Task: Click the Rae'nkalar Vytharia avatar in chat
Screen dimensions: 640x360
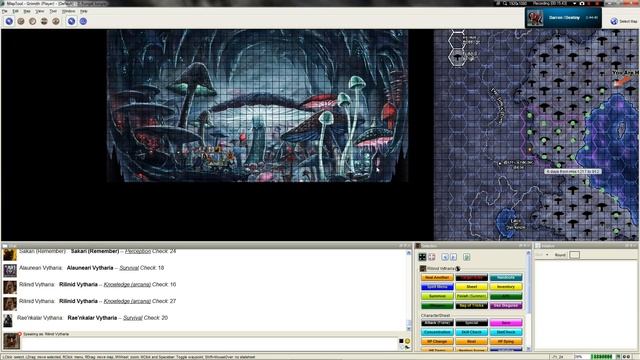Action: pos(8,320)
